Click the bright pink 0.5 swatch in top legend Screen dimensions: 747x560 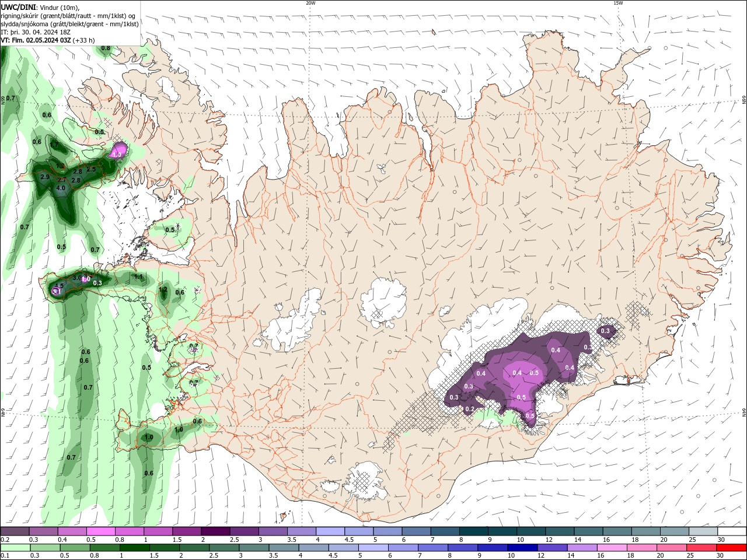pos(100,531)
